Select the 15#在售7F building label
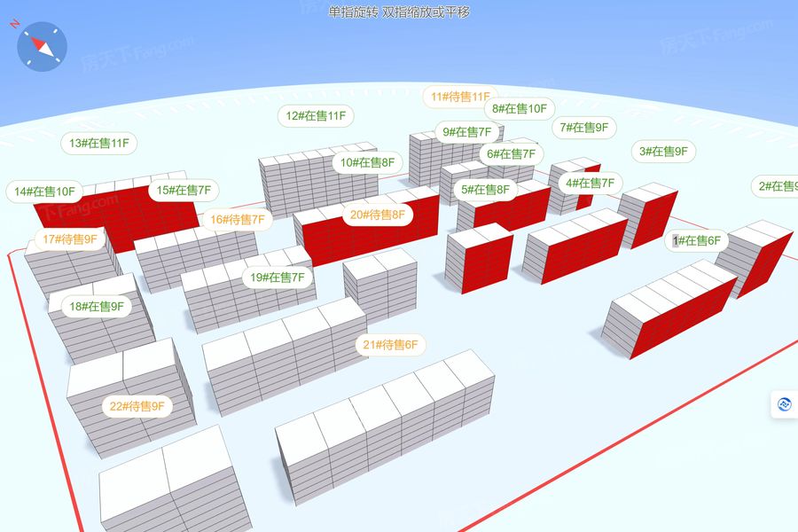798x532 pixels. pos(184,190)
